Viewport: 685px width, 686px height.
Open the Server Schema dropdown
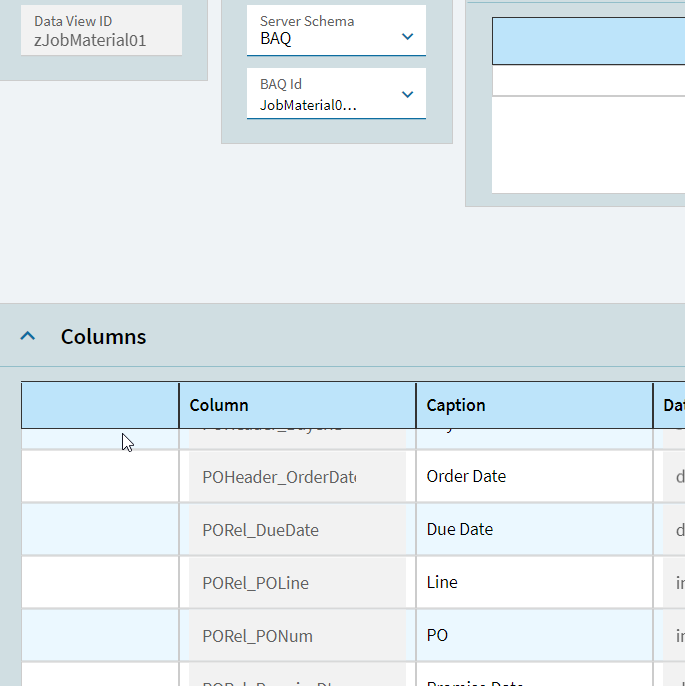407,37
